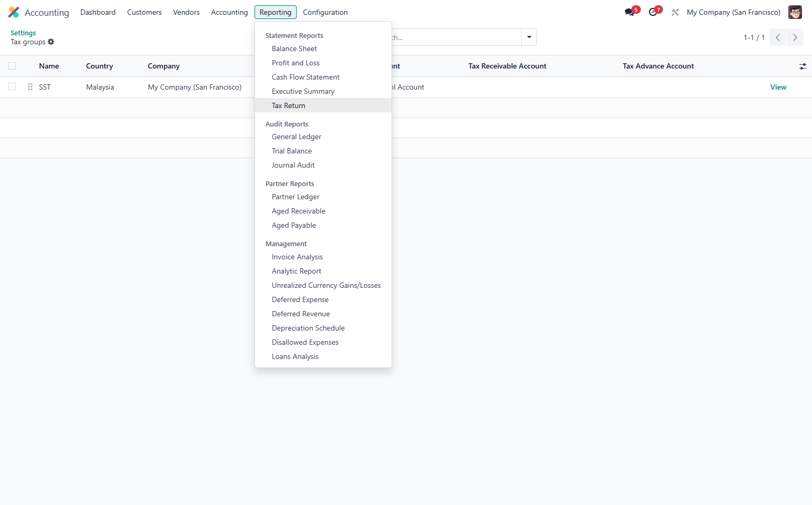
Task: Tick the SST row checkbox
Action: coord(12,87)
